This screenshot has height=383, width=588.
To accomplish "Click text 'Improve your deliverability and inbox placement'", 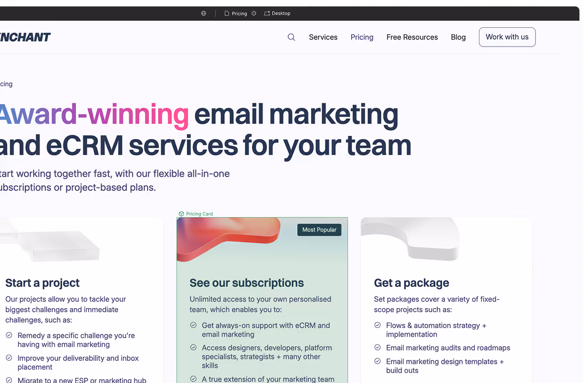I will click(x=78, y=362).
